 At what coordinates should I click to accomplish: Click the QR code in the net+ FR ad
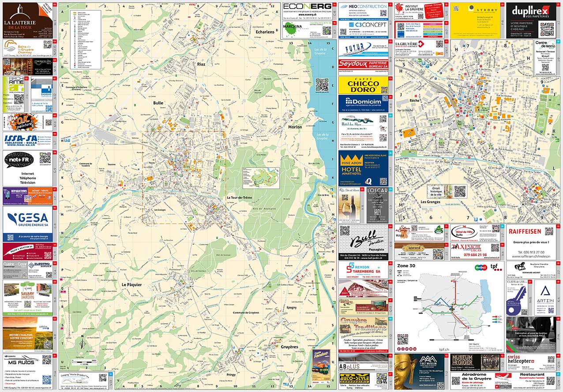pyautogui.click(x=45, y=159)
